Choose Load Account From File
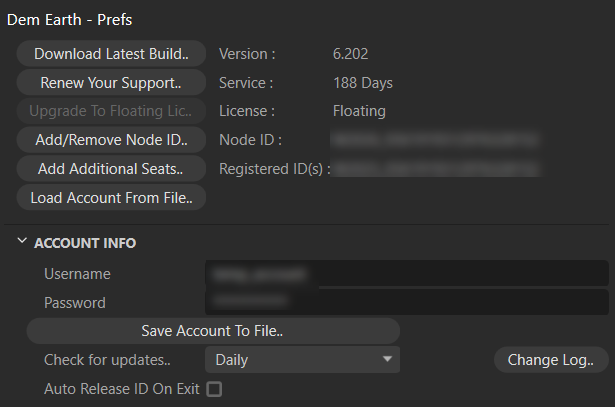 tap(111, 198)
